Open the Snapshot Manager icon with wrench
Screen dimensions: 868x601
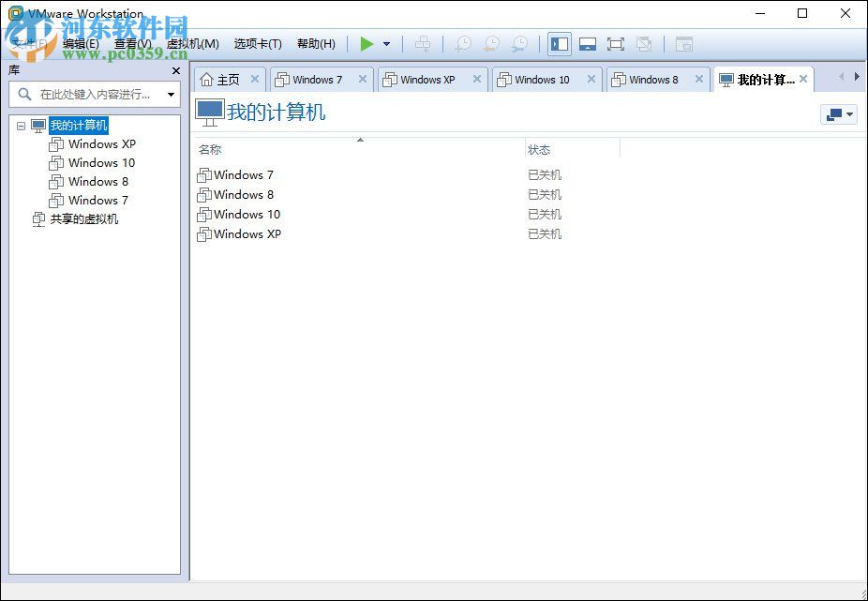click(519, 43)
